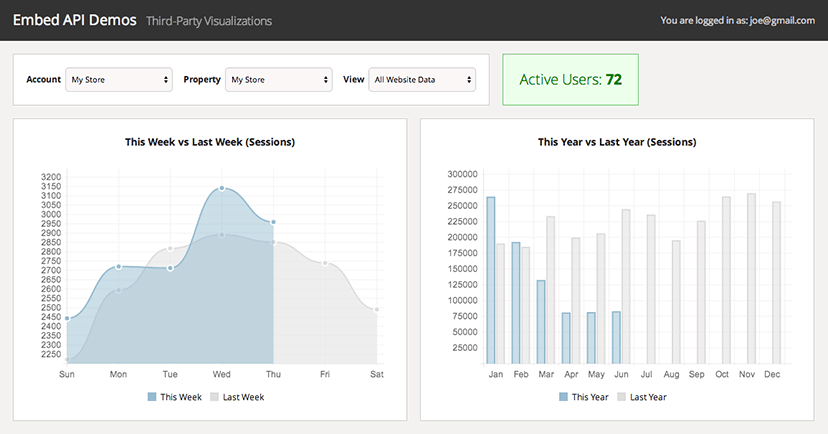
Task: Click the Saturday data point on Last Week line
Action: [377, 310]
